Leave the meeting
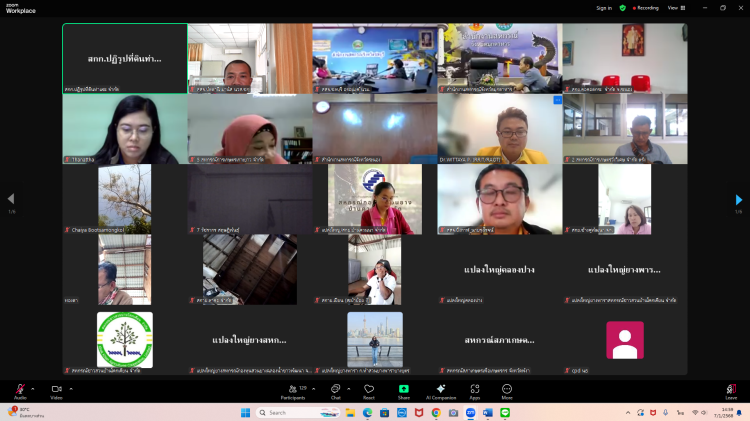Screen dimensions: 750x421 (x=731, y=391)
